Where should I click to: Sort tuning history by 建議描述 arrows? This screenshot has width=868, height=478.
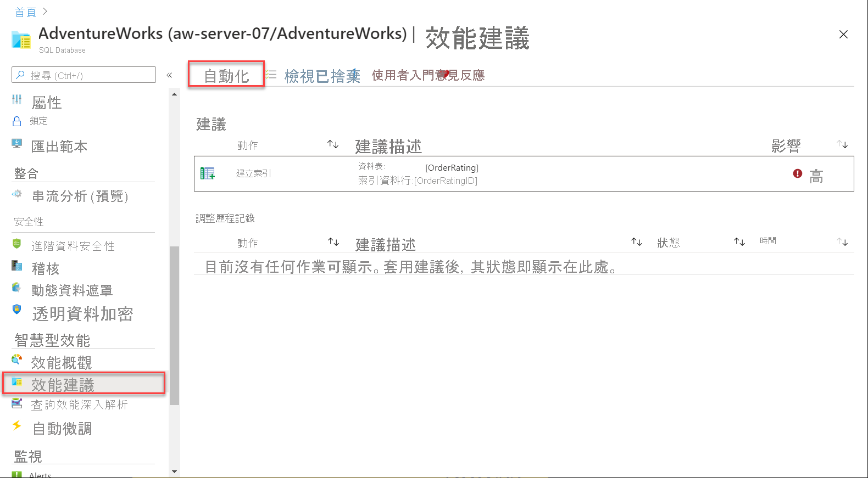(637, 242)
